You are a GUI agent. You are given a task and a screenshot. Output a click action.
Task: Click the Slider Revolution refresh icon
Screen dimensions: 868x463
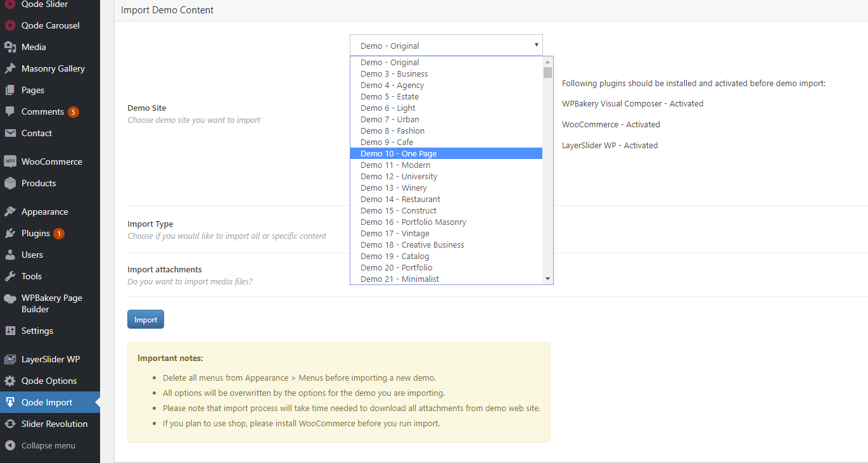tap(10, 424)
